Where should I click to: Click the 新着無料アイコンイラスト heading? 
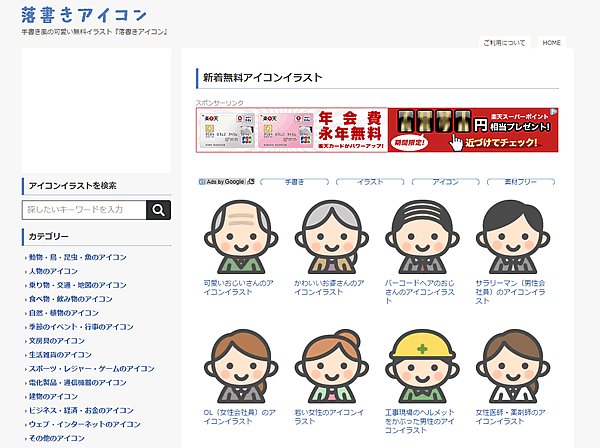(x=262, y=78)
